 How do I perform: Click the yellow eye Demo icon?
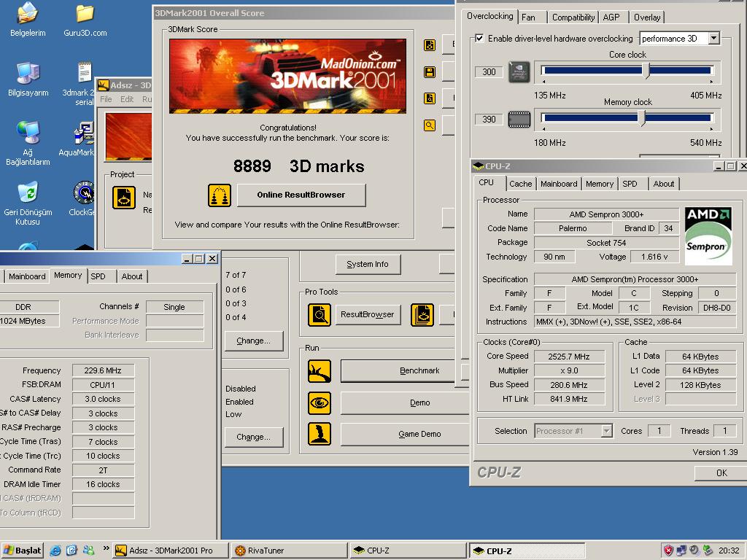pos(320,402)
